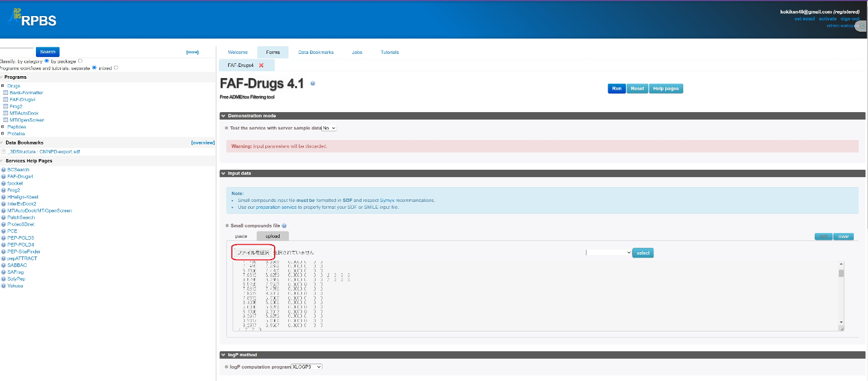Switch to the Welcome tab
Image resolution: width=868 pixels, height=381 pixels.
pyautogui.click(x=237, y=52)
